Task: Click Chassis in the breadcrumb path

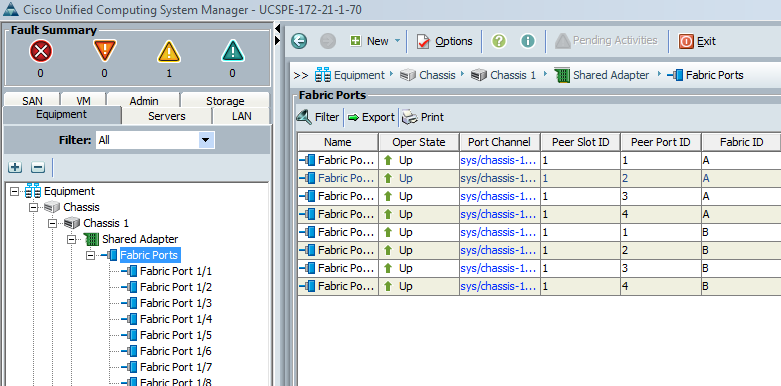Action: click(437, 75)
